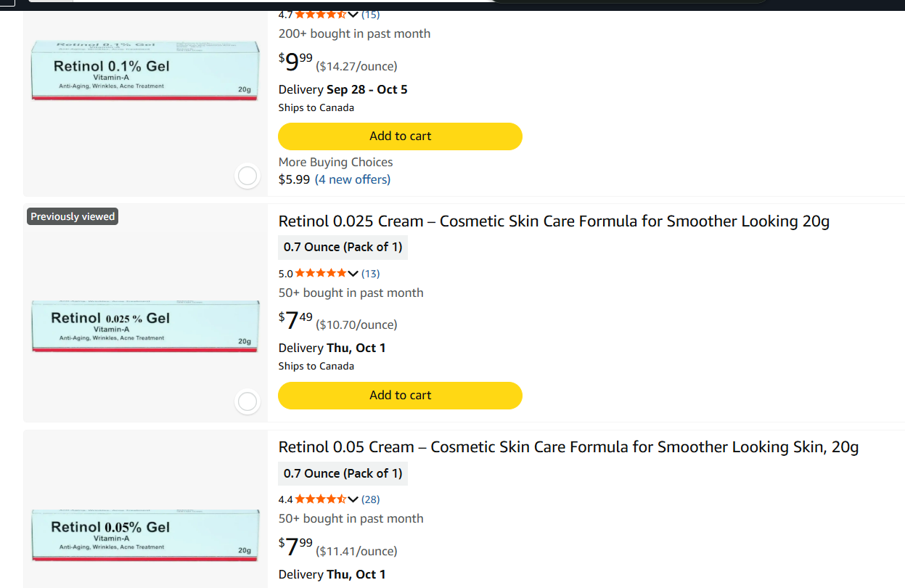
Task: Select 0.7 Ounce option for Retinol 0.05
Action: 343,474
